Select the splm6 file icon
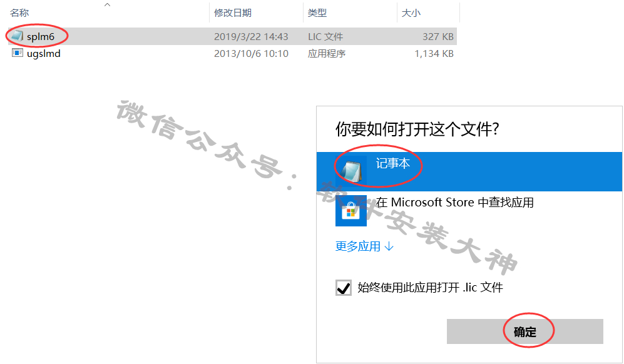 17,36
